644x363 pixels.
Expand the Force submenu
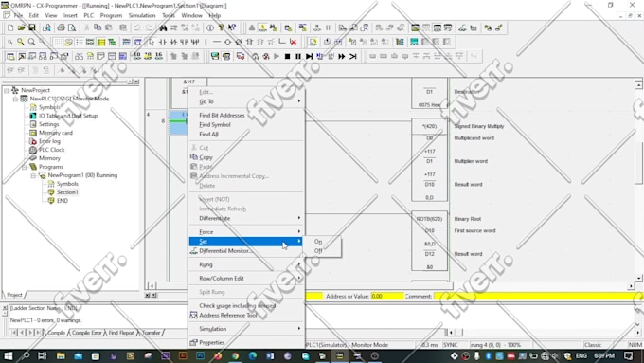[245, 232]
